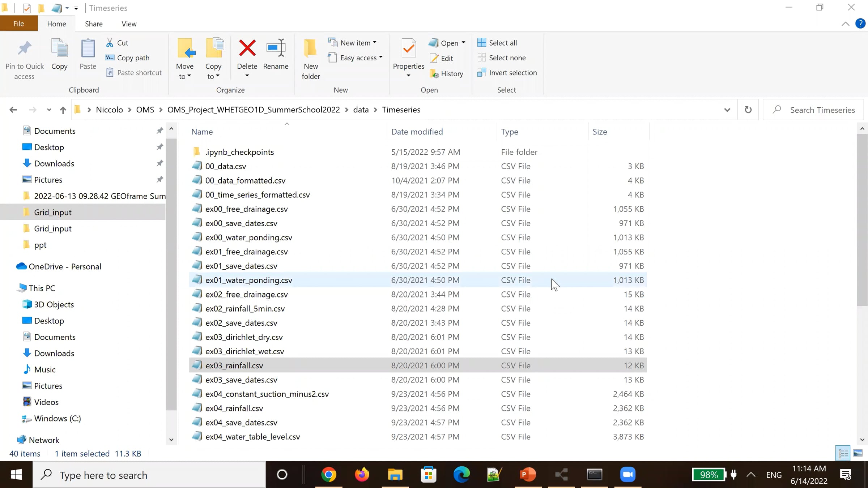This screenshot has width=868, height=488.
Task: Sort by Type column header
Action: (543, 132)
